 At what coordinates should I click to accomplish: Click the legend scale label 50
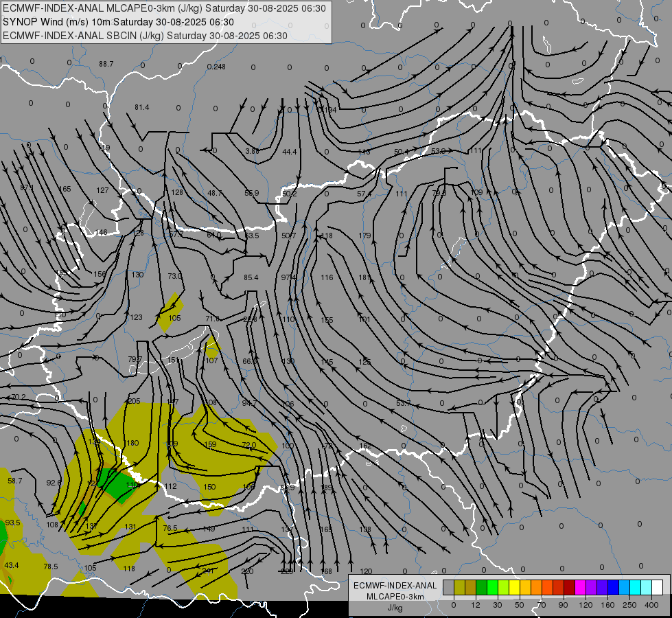point(520,606)
